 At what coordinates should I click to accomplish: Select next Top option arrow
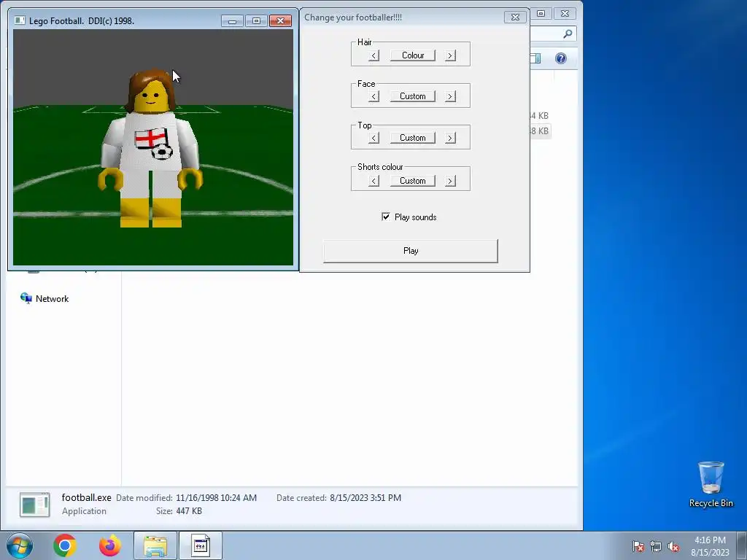450,138
